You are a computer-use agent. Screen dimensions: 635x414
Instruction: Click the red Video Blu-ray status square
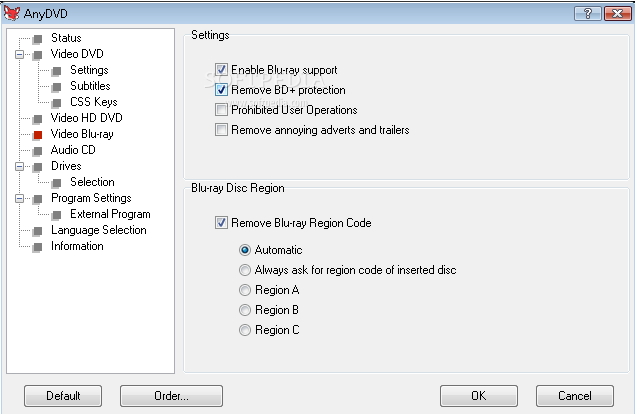tap(38, 135)
